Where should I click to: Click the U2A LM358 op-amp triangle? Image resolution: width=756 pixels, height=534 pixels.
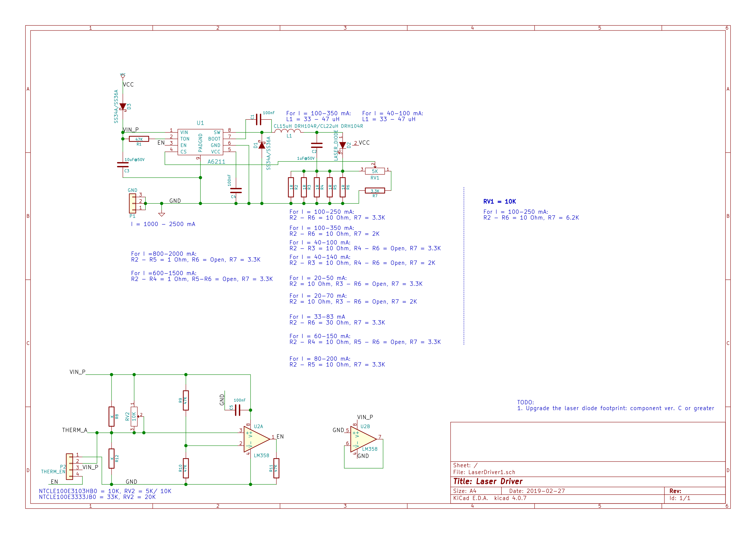click(x=257, y=439)
